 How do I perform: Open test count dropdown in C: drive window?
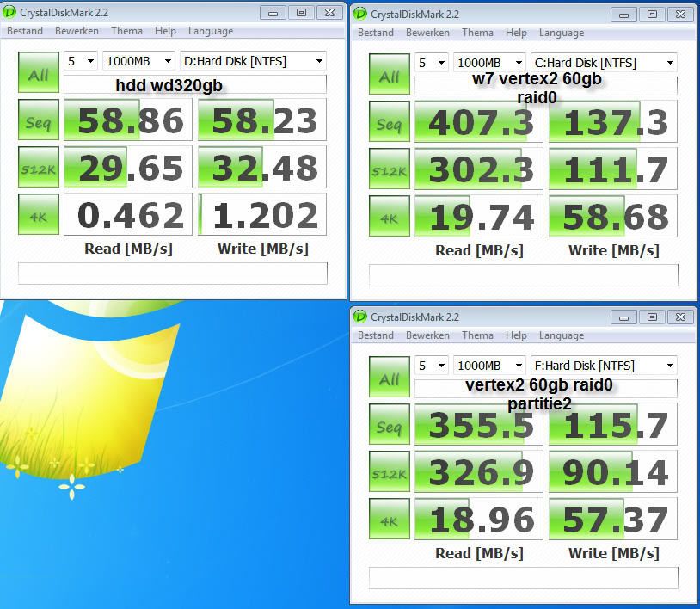point(431,63)
